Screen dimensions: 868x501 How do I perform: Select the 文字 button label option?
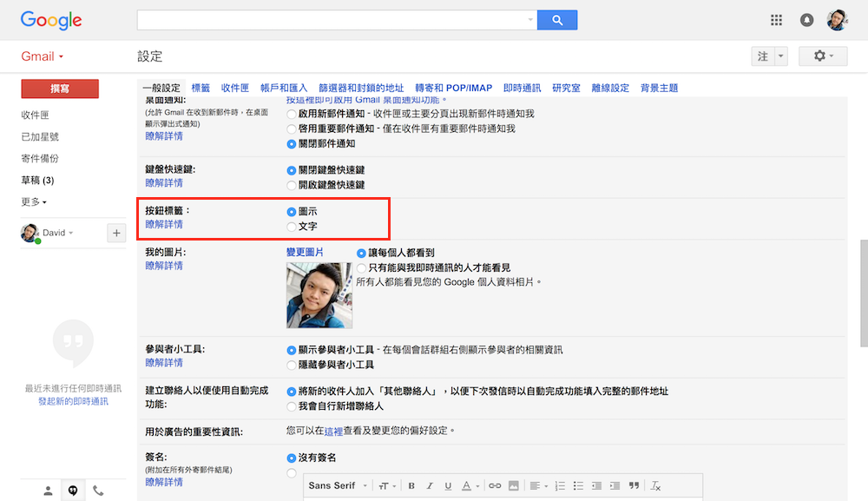(292, 227)
